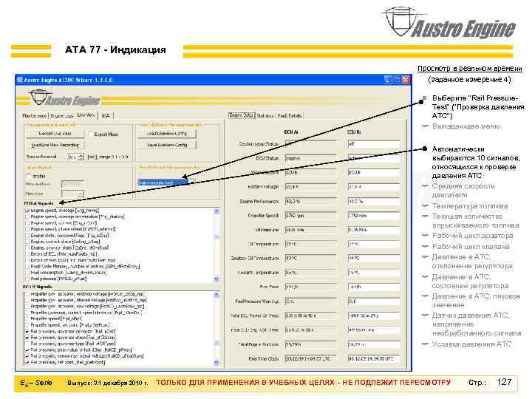Close the AE300-Wizard window
The width and height of the screenshot is (532, 399).
[406, 80]
